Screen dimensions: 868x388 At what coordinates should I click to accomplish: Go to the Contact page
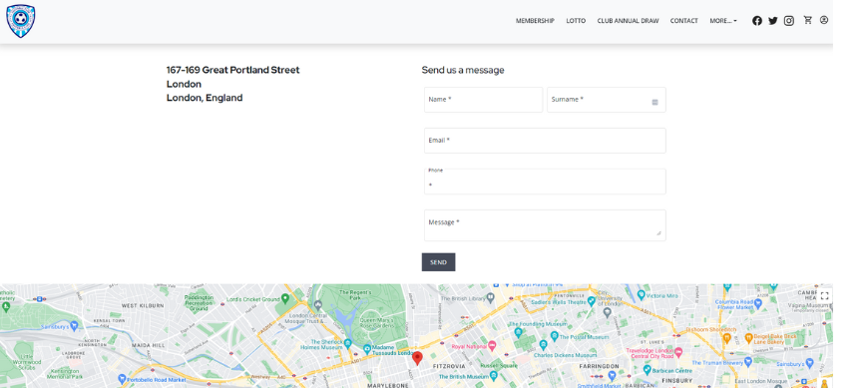pyautogui.click(x=684, y=21)
